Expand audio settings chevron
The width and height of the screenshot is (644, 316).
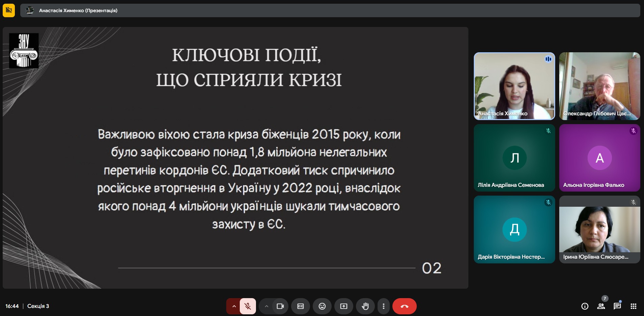point(234,306)
